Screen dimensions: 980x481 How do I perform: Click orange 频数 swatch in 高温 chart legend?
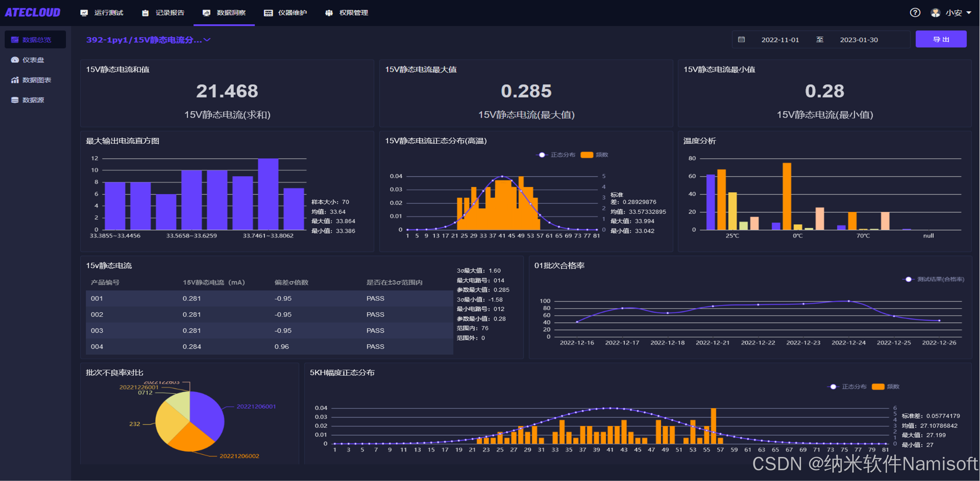587,155
